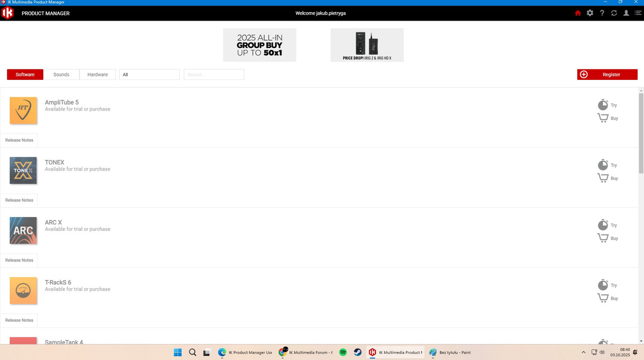Open the iRig 2 price drop banner
The image size is (644, 360).
[367, 45]
